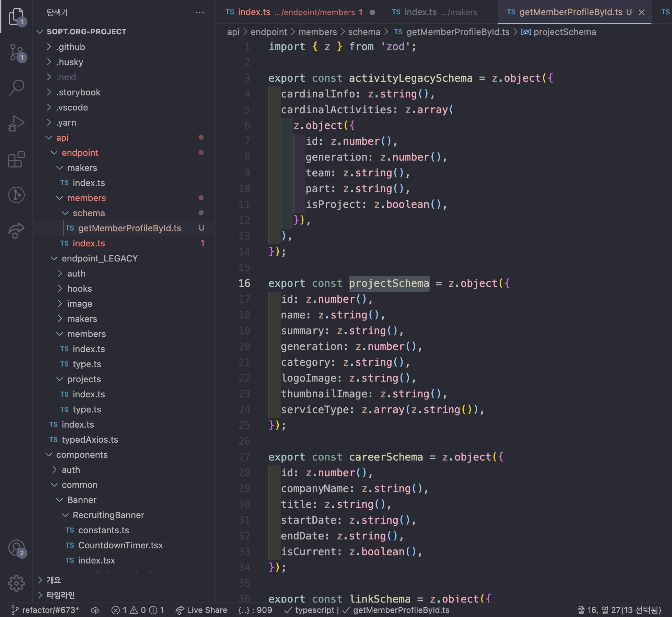Screen dimensions: 672x617
Task: Start a Live Share session from the status bar
Action: pos(201,610)
